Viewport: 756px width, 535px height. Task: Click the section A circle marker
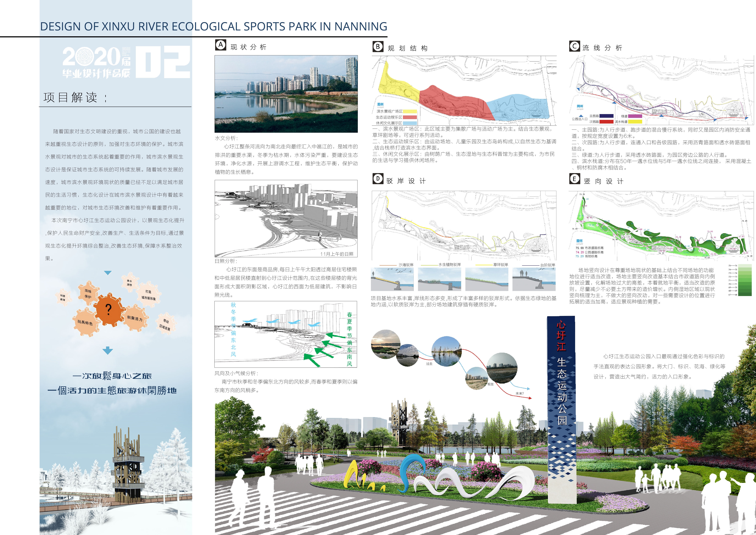pos(221,45)
